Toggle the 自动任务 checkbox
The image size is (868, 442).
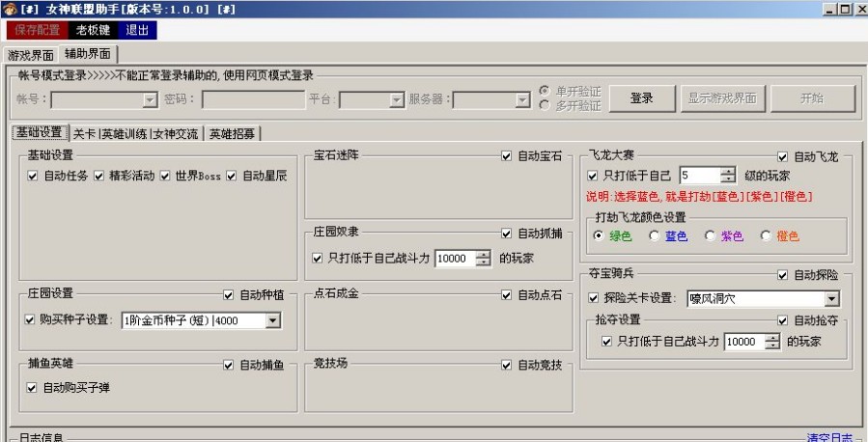point(33,177)
